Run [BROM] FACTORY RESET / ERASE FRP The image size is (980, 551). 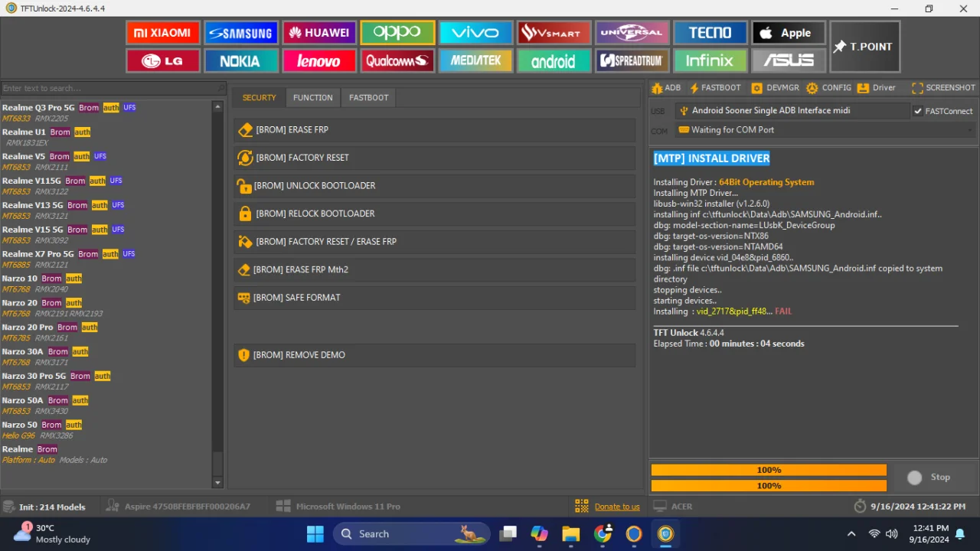(x=435, y=242)
